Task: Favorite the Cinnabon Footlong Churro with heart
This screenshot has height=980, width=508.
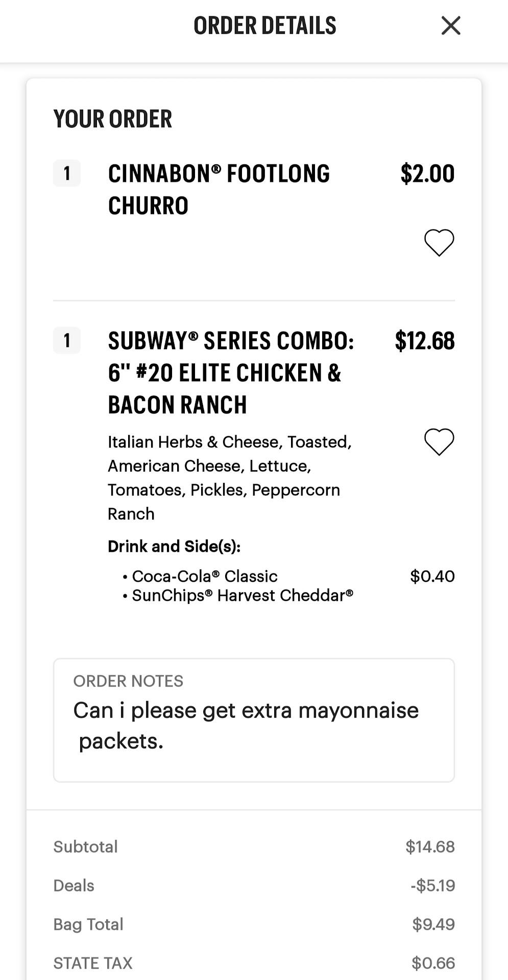Action: [439, 242]
